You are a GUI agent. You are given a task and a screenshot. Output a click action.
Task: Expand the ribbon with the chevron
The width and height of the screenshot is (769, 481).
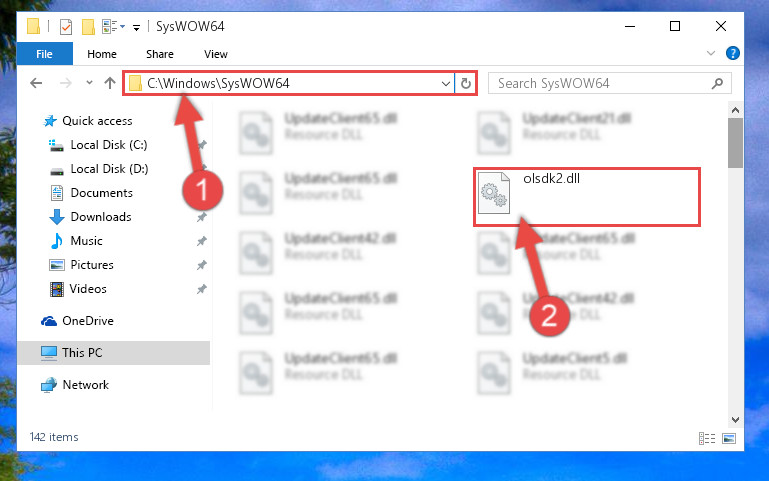click(711, 53)
